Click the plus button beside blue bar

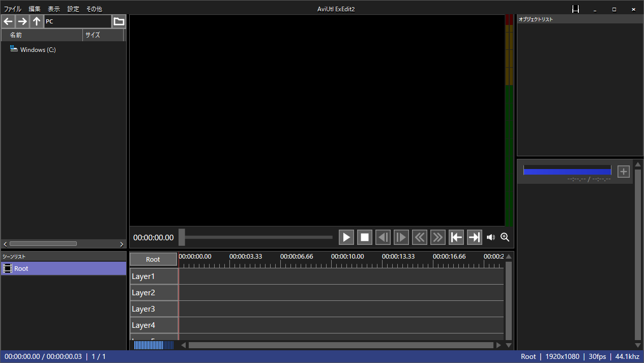623,172
